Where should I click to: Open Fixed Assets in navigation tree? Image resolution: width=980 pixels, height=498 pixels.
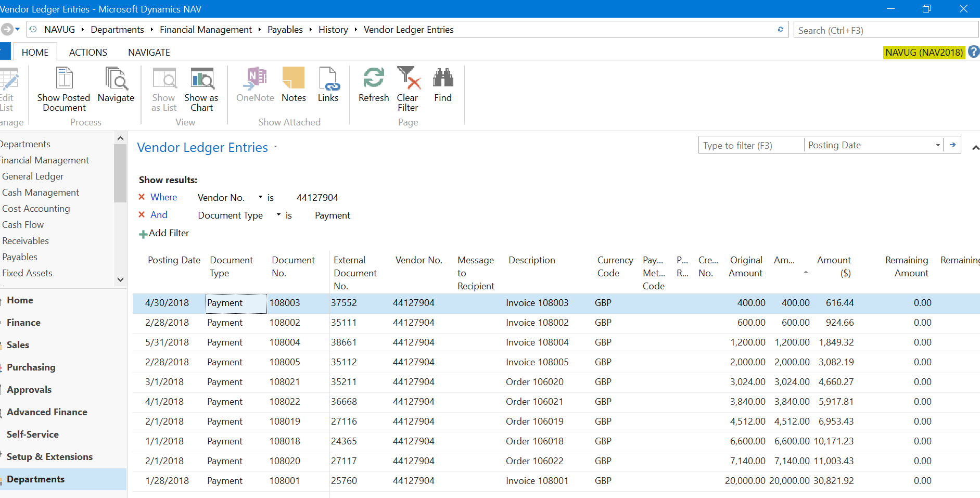click(27, 273)
